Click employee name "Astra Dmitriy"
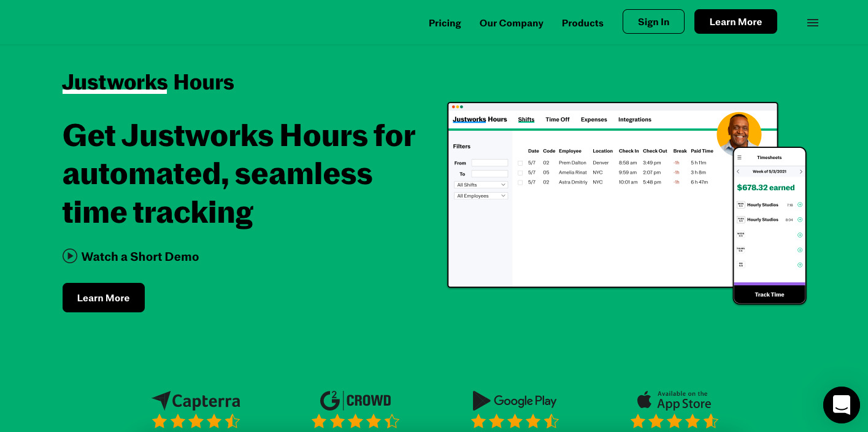The image size is (868, 432). pyautogui.click(x=573, y=183)
